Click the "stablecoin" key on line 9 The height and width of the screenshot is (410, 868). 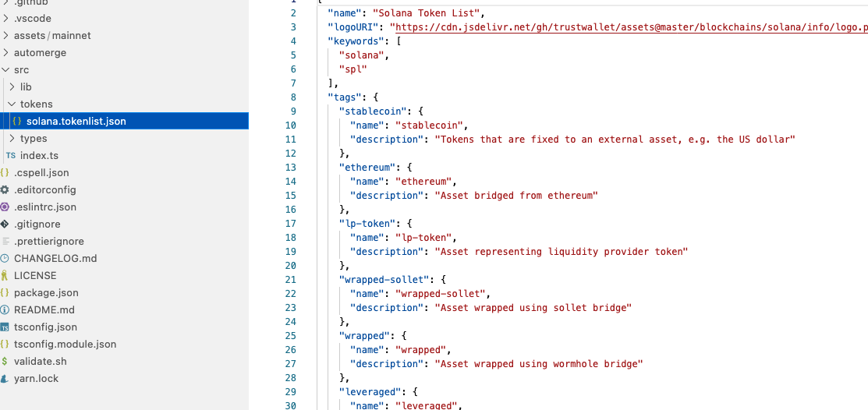pos(373,111)
